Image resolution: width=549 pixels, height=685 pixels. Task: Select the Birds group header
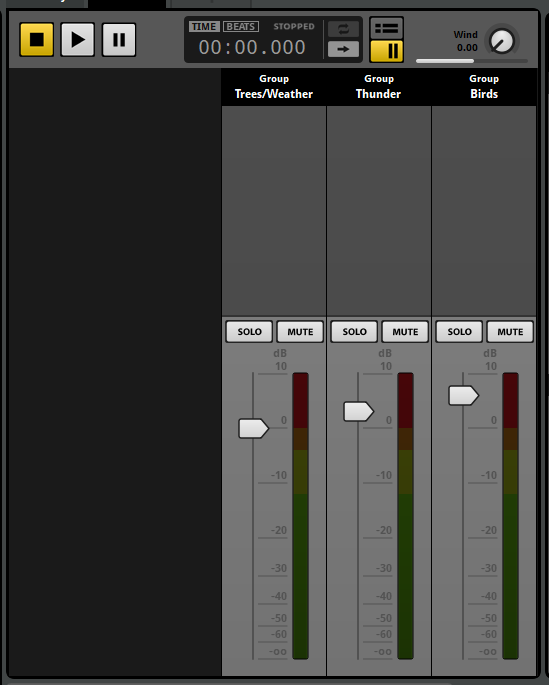(484, 87)
